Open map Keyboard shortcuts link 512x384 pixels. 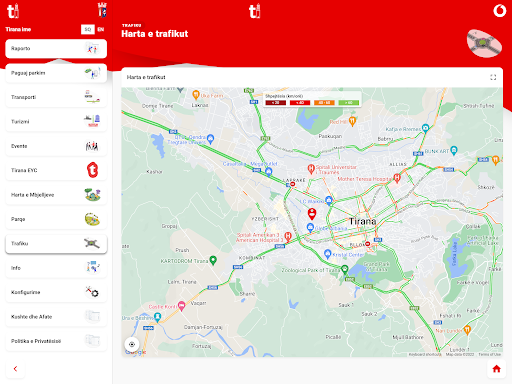425,354
